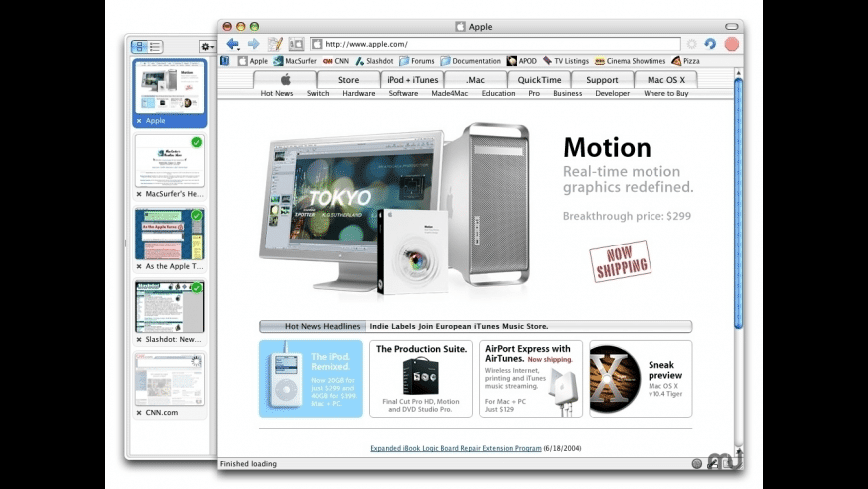The height and width of the screenshot is (489, 868).
Task: Select the Slashdot: New... tab thumbnail
Action: click(x=170, y=306)
